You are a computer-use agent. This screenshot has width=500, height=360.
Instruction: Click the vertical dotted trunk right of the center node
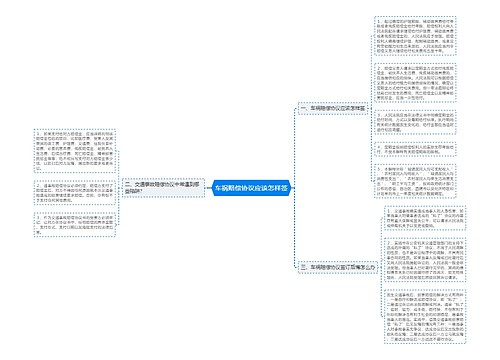tap(294, 188)
